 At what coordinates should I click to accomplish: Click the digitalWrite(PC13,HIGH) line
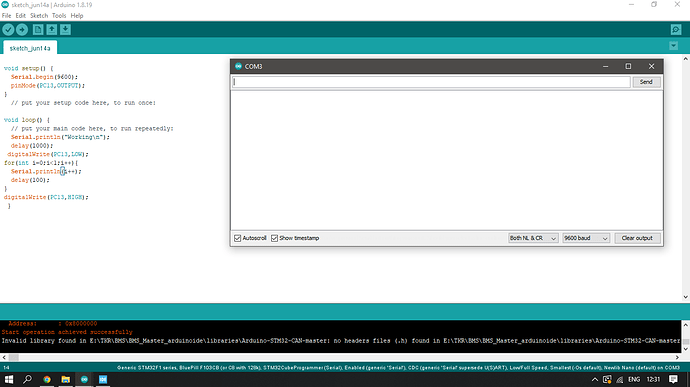(46, 197)
